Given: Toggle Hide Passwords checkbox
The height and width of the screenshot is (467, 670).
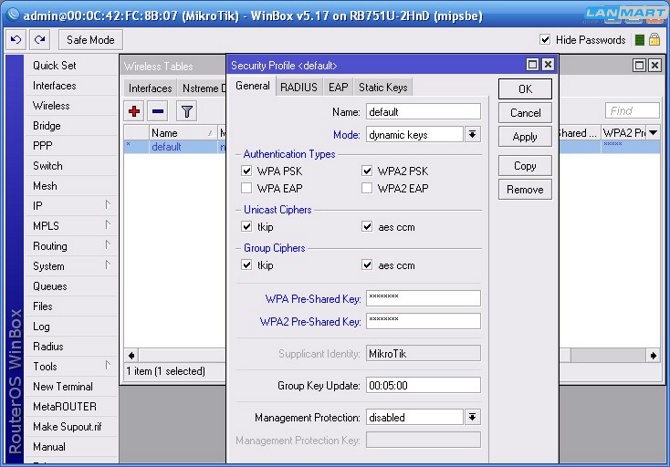Looking at the screenshot, I should point(545,40).
